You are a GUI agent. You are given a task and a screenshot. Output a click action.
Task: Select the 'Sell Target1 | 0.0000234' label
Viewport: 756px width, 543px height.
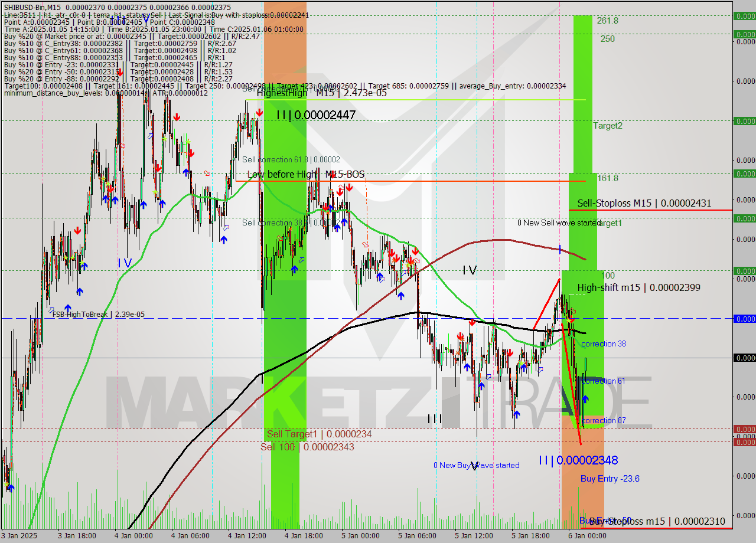point(319,434)
